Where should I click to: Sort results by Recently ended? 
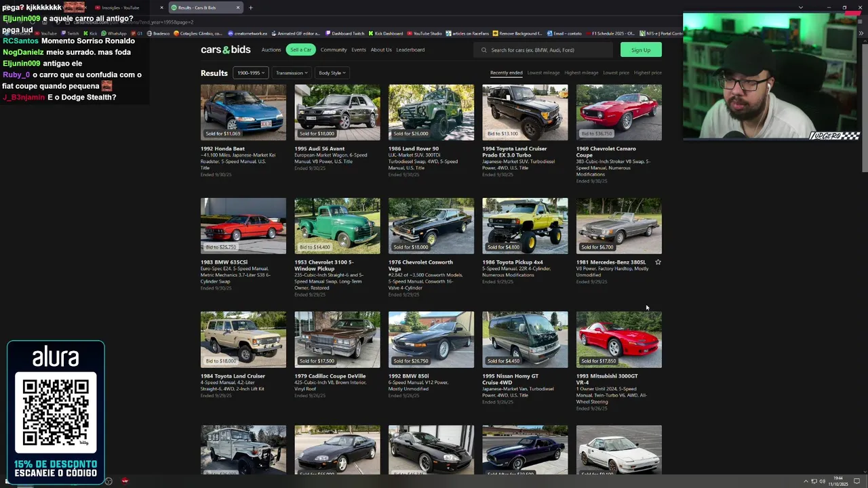[x=507, y=73]
